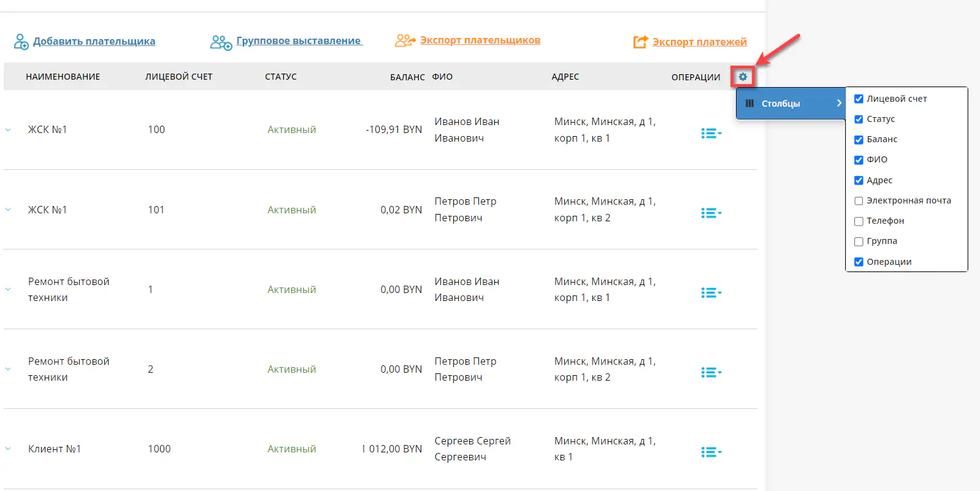Image resolution: width=980 pixels, height=491 pixels.
Task: Open operations menu for account 100
Action: coord(711,134)
